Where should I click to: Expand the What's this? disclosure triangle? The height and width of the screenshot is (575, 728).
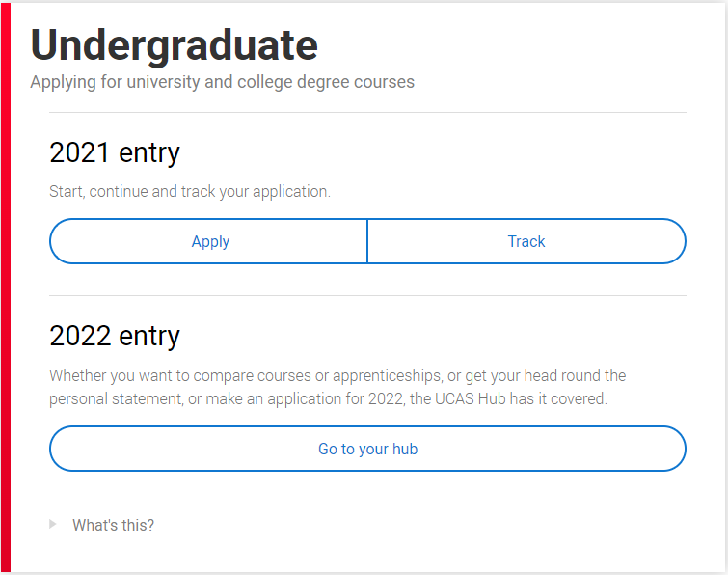click(x=53, y=524)
